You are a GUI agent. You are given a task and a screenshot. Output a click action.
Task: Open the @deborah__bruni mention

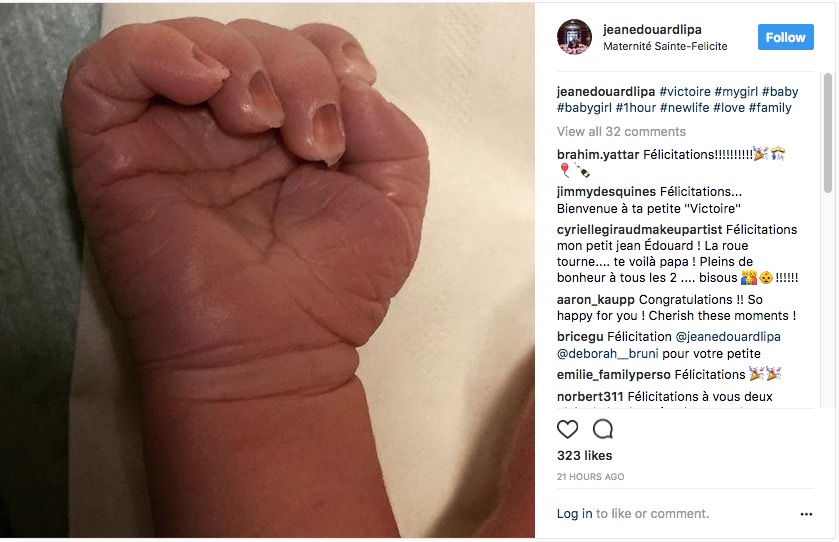coord(607,354)
